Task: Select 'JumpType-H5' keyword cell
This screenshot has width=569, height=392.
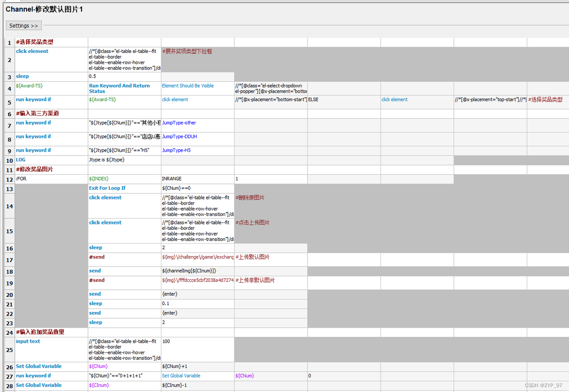Action: [x=198, y=151]
